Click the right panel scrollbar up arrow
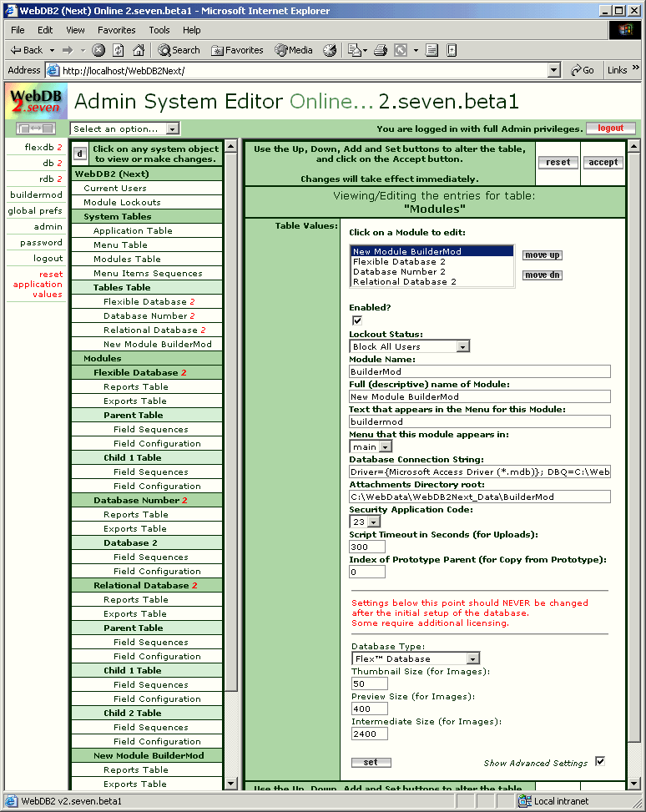Screen dimensions: 646x812 [x=633, y=147]
